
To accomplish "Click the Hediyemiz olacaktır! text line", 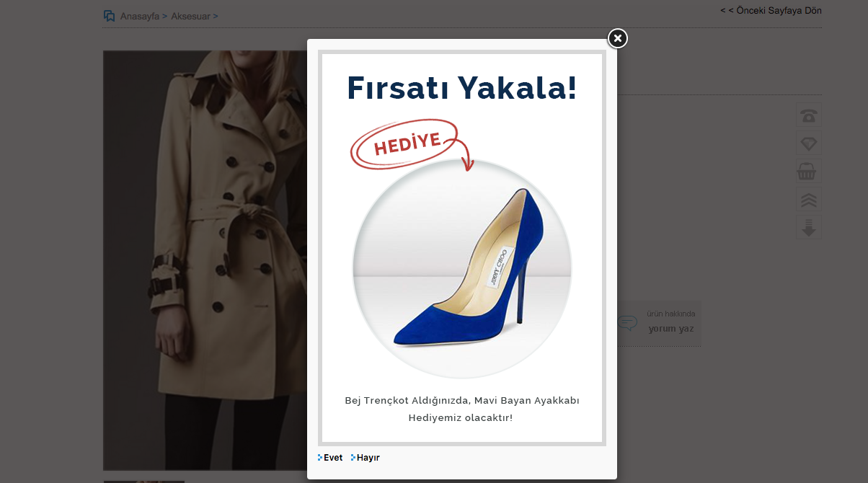I will click(461, 417).
